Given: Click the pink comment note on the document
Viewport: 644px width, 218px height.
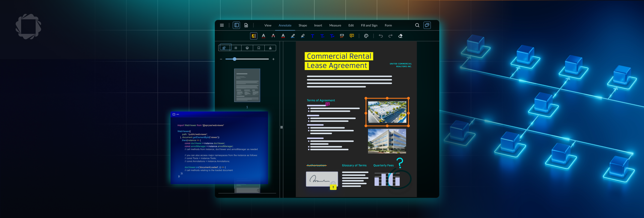Looking at the screenshot, I should click(328, 104).
